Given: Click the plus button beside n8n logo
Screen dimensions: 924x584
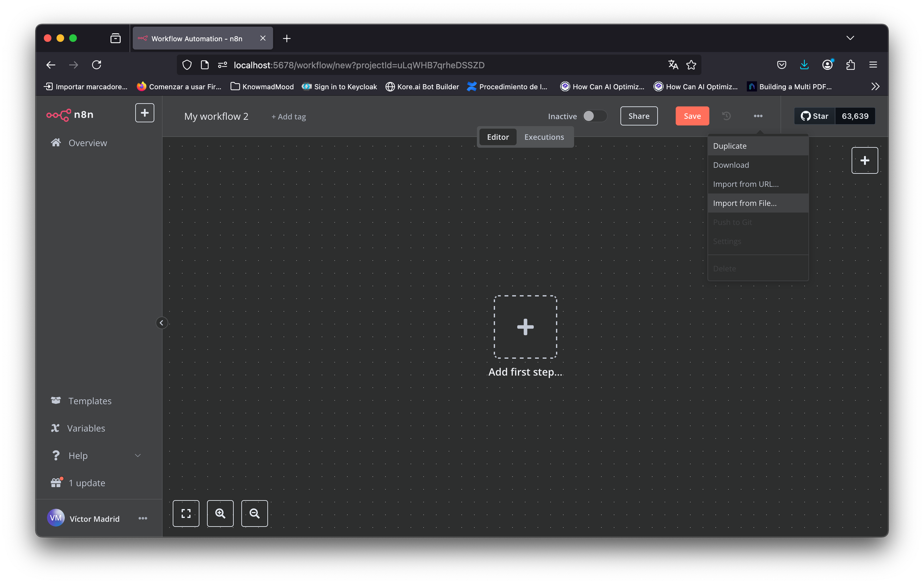Looking at the screenshot, I should (x=145, y=113).
